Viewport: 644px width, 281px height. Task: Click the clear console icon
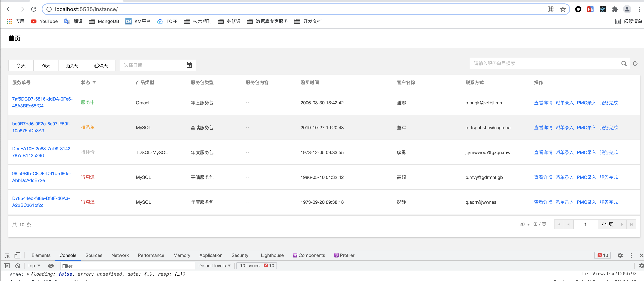coord(18,266)
